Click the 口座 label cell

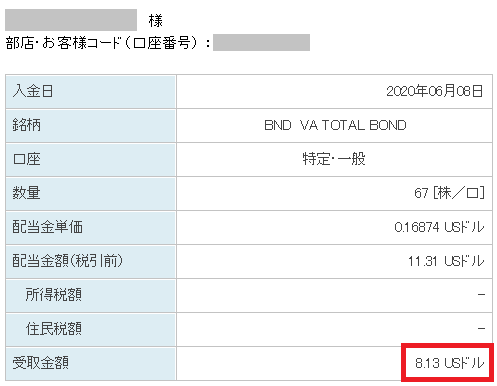pos(91,160)
